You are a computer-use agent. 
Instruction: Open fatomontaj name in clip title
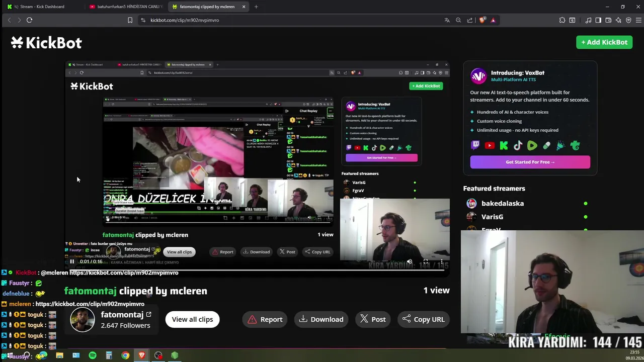pos(90,291)
